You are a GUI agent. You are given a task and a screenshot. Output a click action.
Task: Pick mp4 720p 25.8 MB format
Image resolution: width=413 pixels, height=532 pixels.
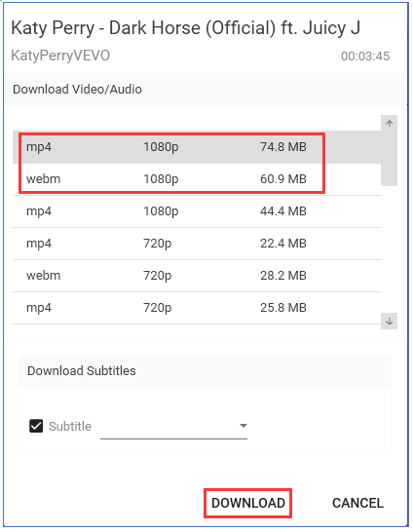click(197, 308)
